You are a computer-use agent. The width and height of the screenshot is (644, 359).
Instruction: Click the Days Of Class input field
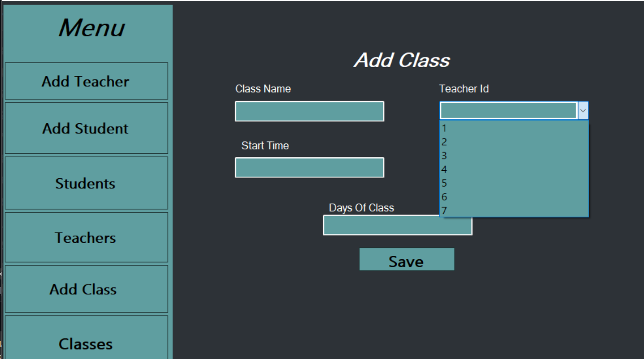(397, 226)
